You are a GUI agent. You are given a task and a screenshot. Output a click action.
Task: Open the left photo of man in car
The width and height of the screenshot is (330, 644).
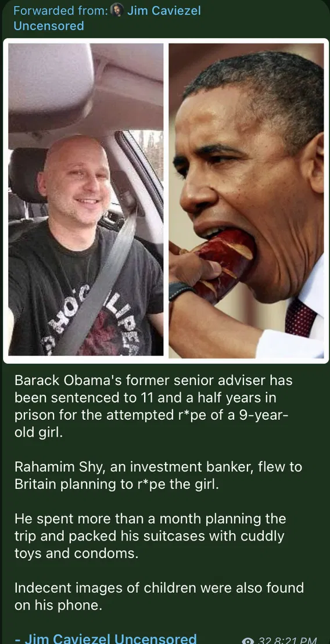(86, 199)
